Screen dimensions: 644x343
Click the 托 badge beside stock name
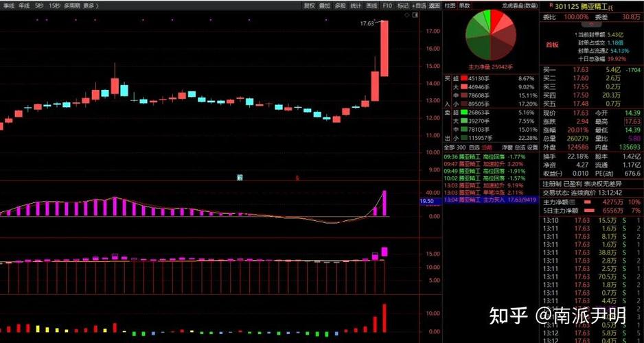pyautogui.click(x=611, y=8)
